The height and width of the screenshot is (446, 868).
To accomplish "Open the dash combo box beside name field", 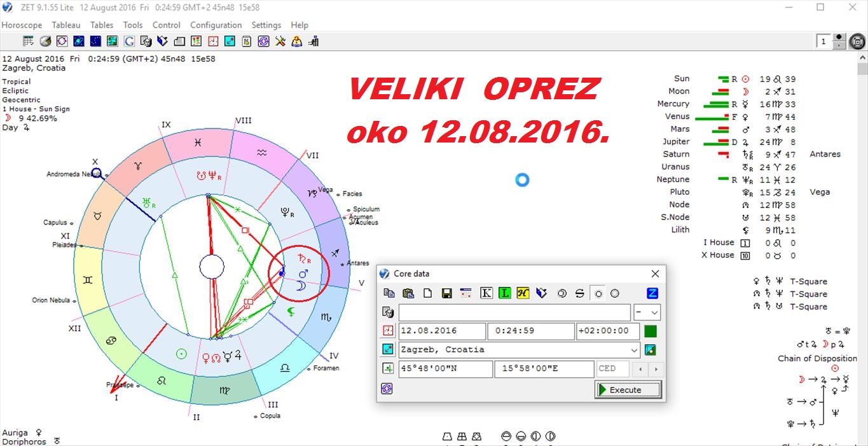I will click(654, 312).
